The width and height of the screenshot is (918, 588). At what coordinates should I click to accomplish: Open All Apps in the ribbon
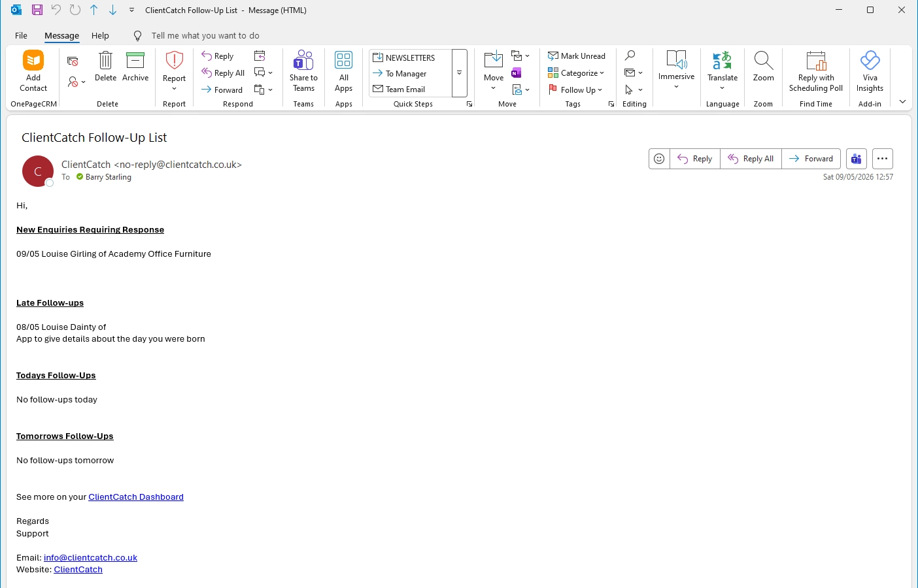tap(344, 72)
